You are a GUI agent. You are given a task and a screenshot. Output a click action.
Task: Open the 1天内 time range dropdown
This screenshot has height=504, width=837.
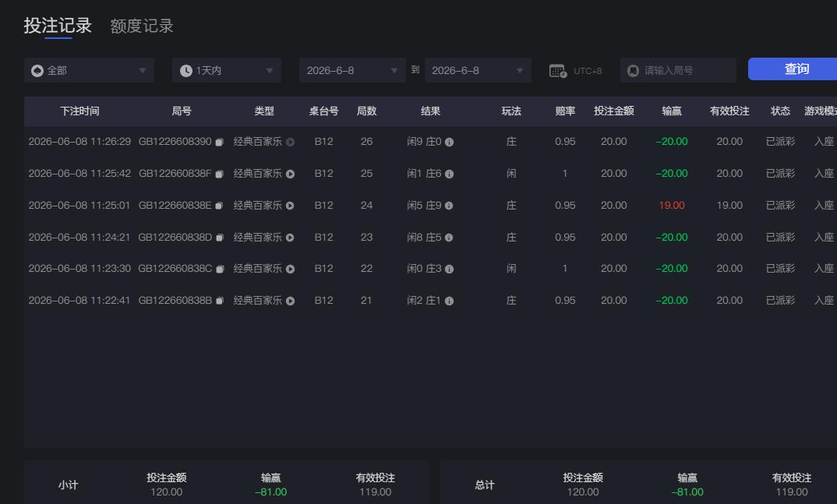tap(226, 70)
